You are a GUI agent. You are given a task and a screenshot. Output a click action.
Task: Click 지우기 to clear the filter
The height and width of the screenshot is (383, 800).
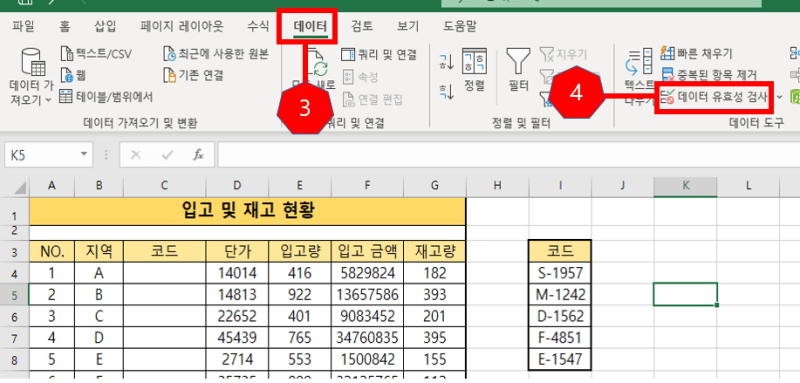coord(563,54)
